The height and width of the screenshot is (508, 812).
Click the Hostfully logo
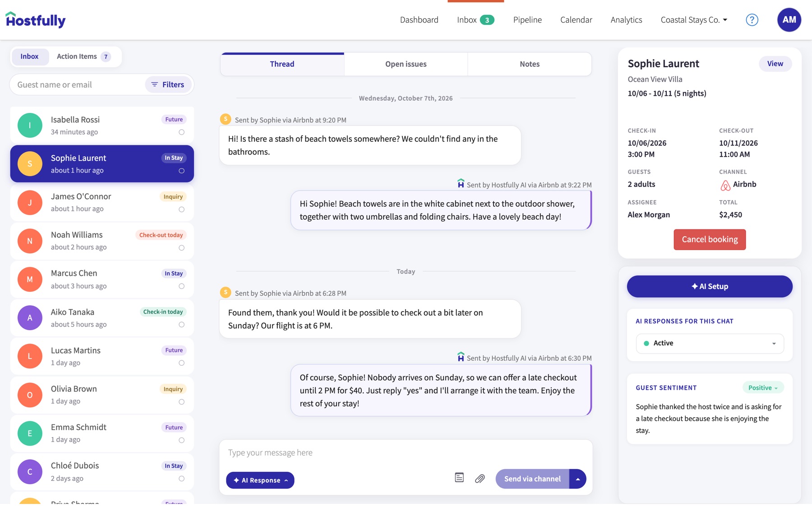(36, 20)
